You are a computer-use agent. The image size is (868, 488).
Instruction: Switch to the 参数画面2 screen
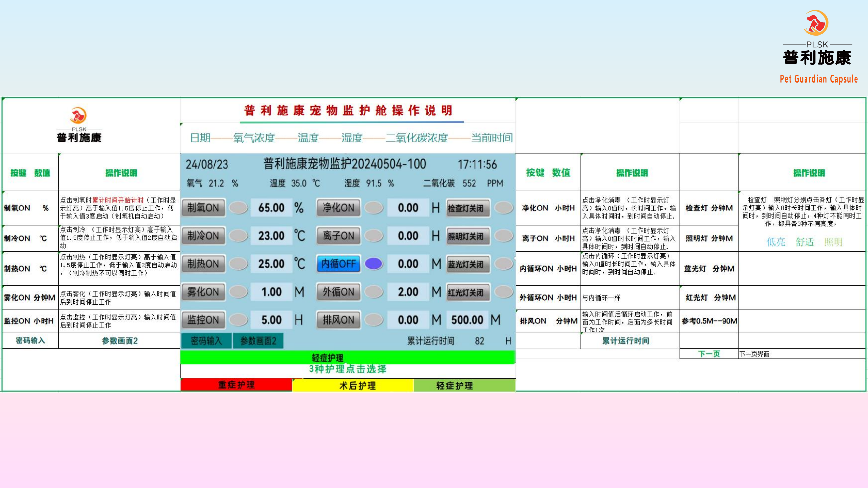tap(258, 341)
